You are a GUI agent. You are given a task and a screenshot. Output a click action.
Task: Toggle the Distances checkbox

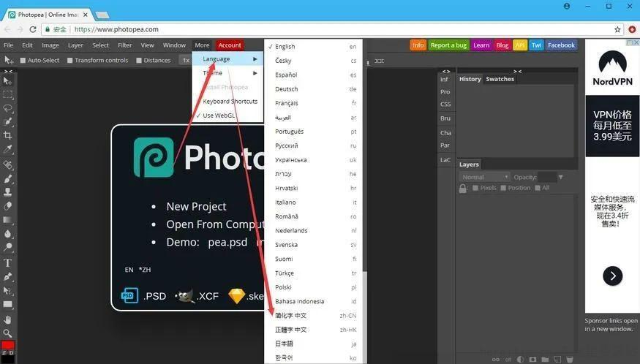[x=139, y=61]
